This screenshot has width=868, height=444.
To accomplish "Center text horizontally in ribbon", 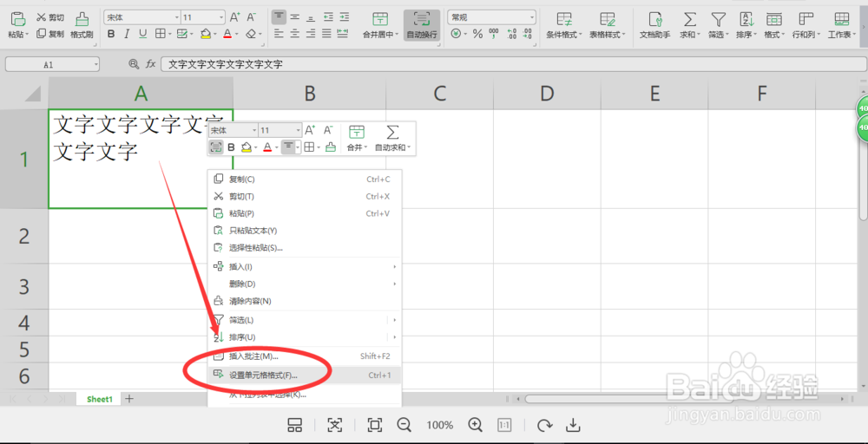I will 295,34.
